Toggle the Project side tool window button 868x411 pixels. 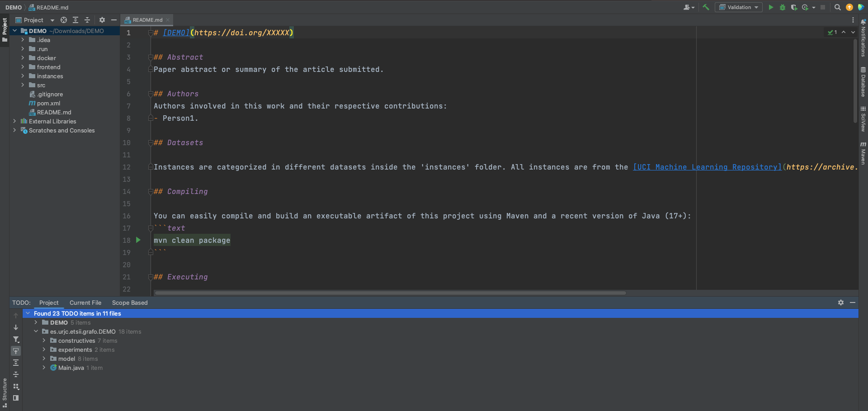pyautogui.click(x=5, y=30)
